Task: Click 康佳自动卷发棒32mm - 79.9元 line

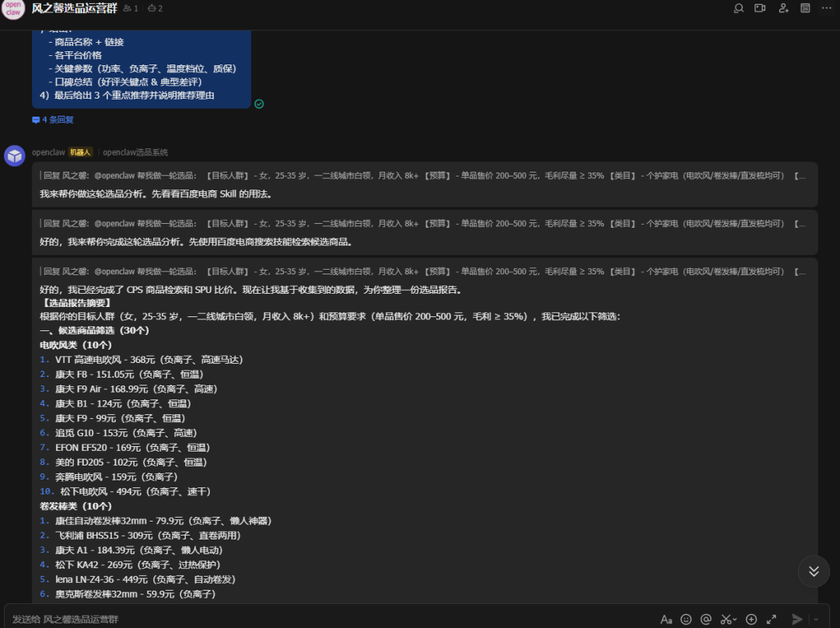Action: coord(156,521)
